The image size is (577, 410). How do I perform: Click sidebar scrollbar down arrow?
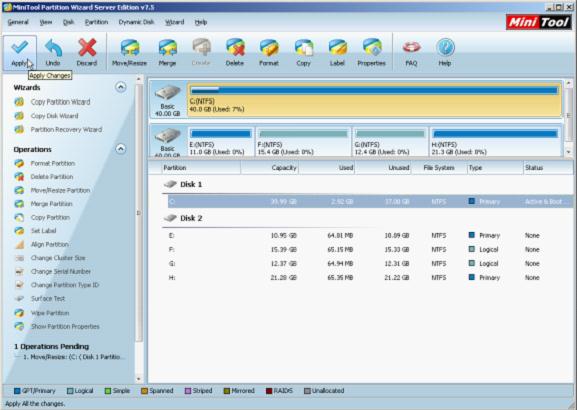(139, 378)
